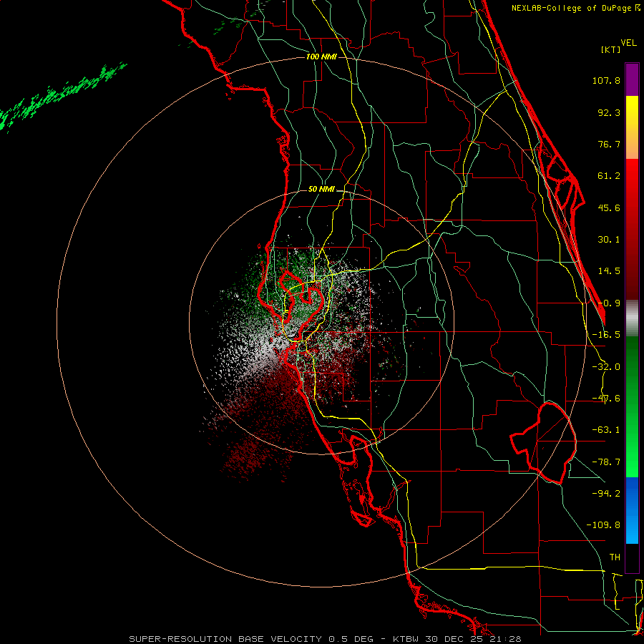Click the -94.2 velocity scale value

point(606,493)
